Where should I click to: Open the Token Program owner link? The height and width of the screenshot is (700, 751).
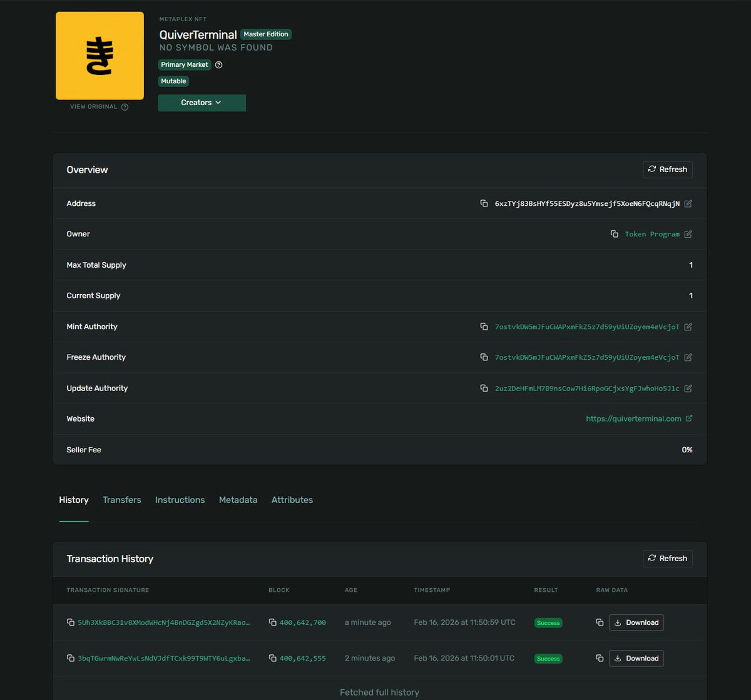pos(652,234)
